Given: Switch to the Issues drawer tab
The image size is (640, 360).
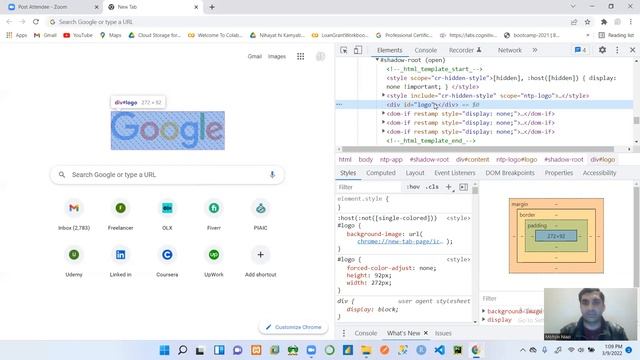Looking at the screenshot, I should [x=443, y=333].
